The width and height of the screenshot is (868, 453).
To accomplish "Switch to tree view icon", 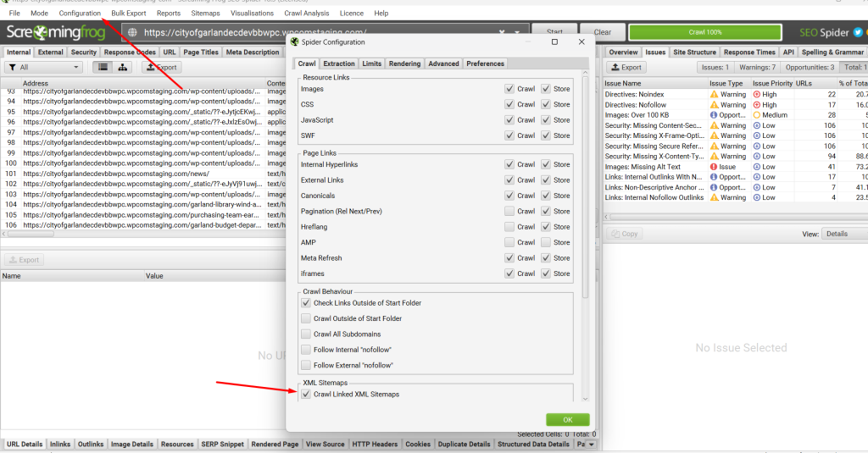I will pyautogui.click(x=123, y=67).
